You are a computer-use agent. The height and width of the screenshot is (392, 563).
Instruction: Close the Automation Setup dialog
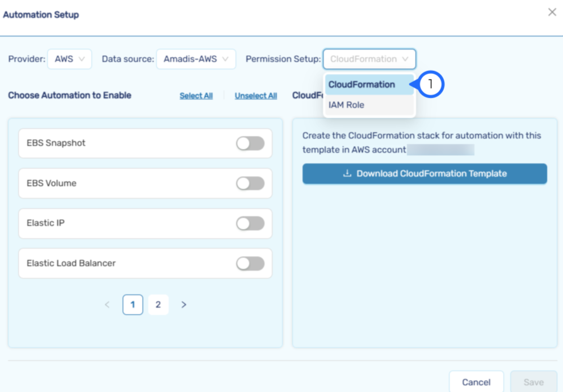552,12
